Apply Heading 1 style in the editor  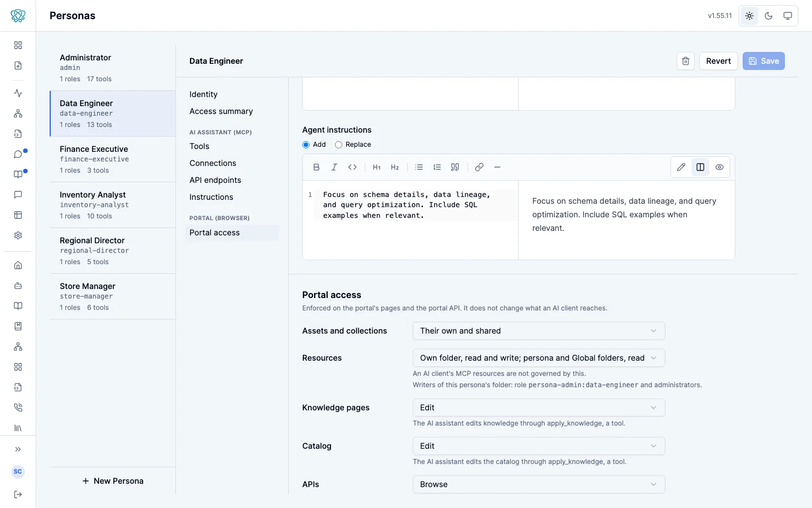click(377, 167)
